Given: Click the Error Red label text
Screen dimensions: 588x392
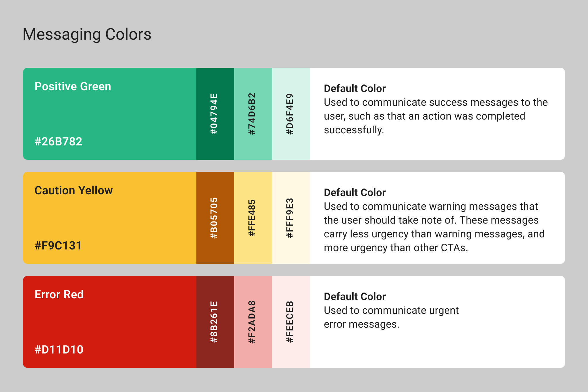Looking at the screenshot, I should (59, 295).
